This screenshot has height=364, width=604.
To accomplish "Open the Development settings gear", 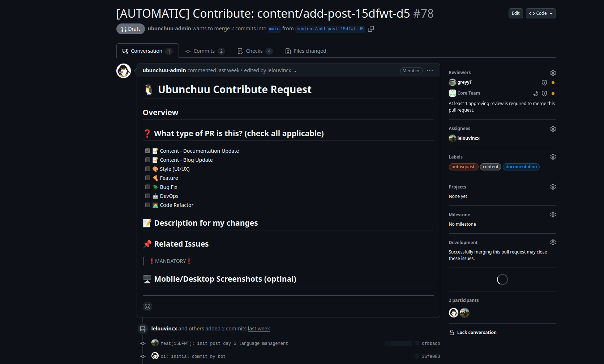I will point(553,242).
